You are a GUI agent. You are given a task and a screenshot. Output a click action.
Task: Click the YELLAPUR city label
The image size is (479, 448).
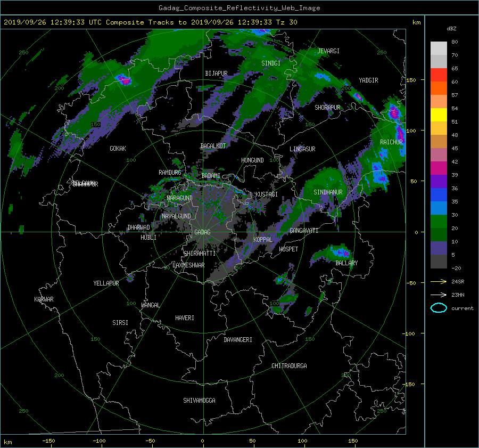point(106,283)
